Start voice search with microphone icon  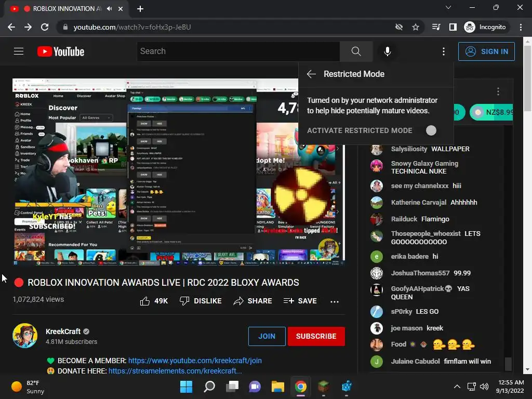pyautogui.click(x=387, y=51)
